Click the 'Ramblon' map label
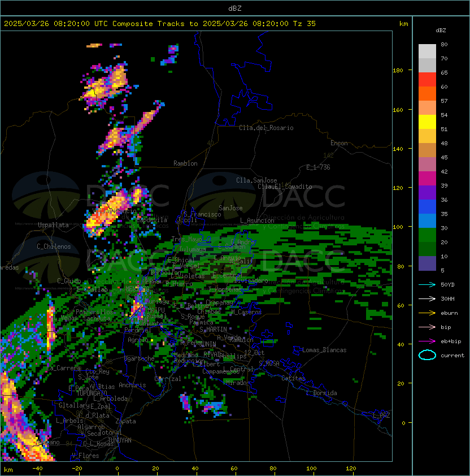The width and height of the screenshot is (470, 476). [185, 163]
